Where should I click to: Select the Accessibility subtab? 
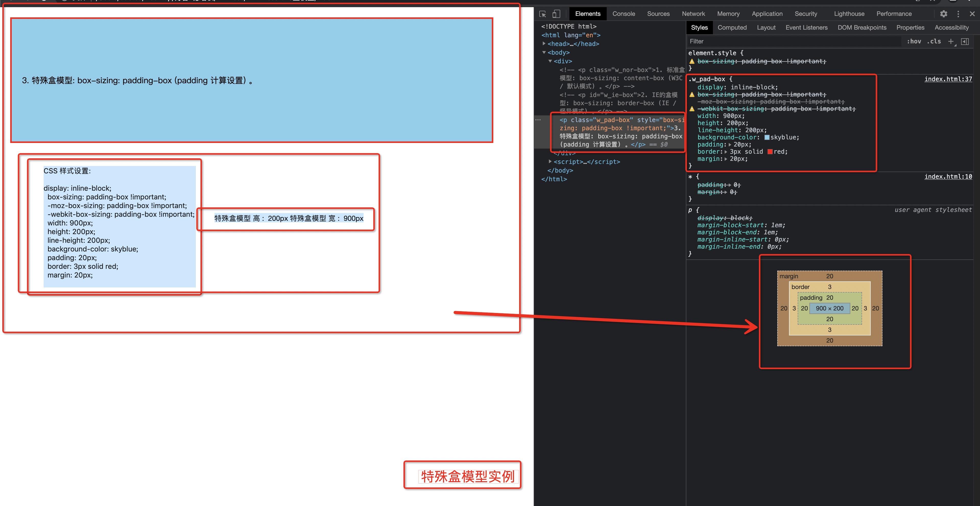pos(951,27)
